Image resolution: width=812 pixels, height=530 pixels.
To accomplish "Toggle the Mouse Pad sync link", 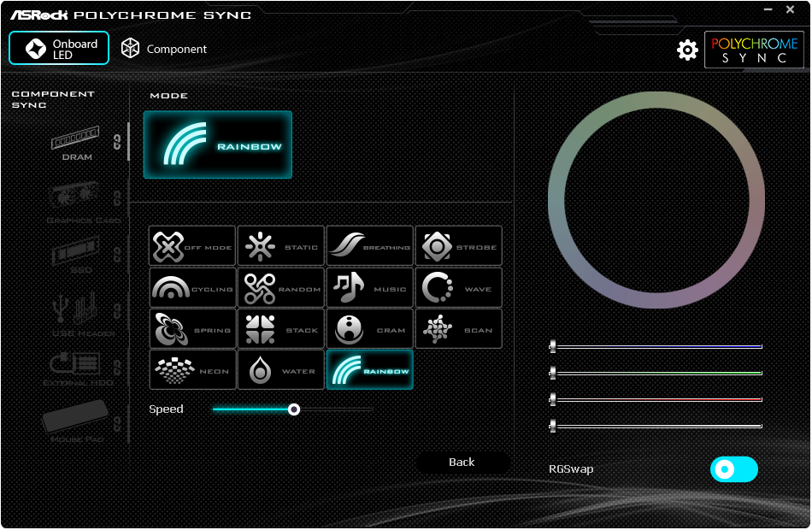I will tap(117, 424).
